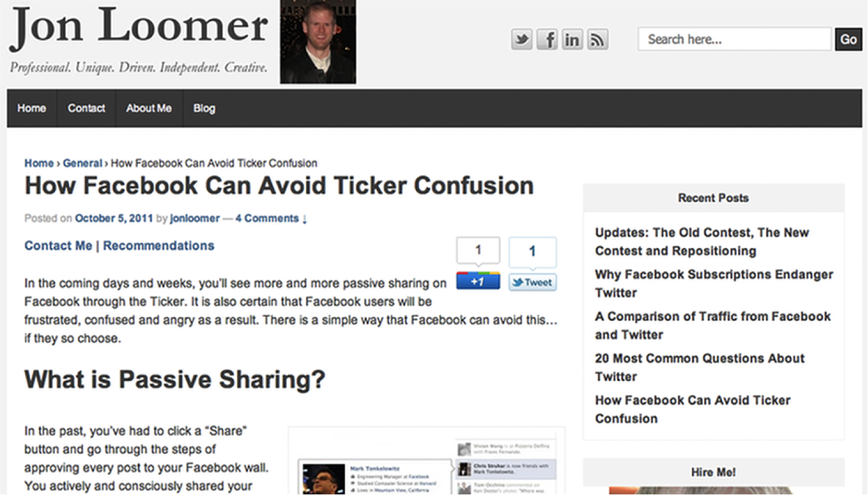Screen dimensions: 868x495
Task: Open the Facebook ticker screenshot in article
Action: click(x=427, y=461)
